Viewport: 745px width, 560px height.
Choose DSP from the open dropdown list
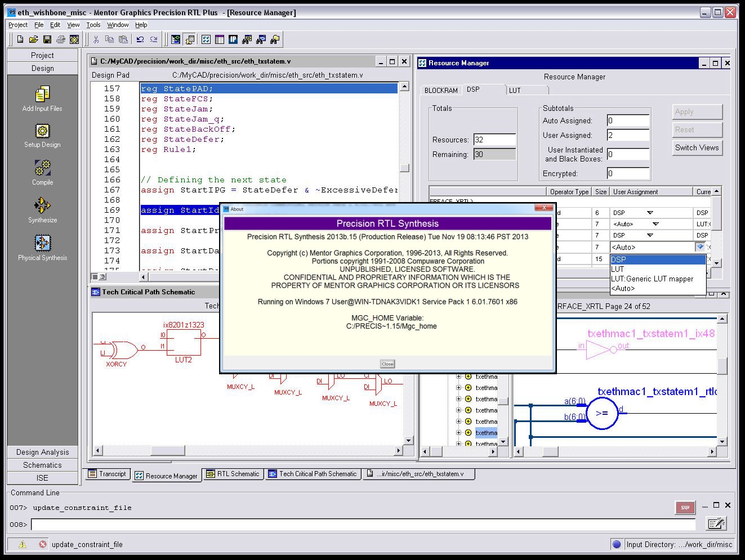[658, 259]
